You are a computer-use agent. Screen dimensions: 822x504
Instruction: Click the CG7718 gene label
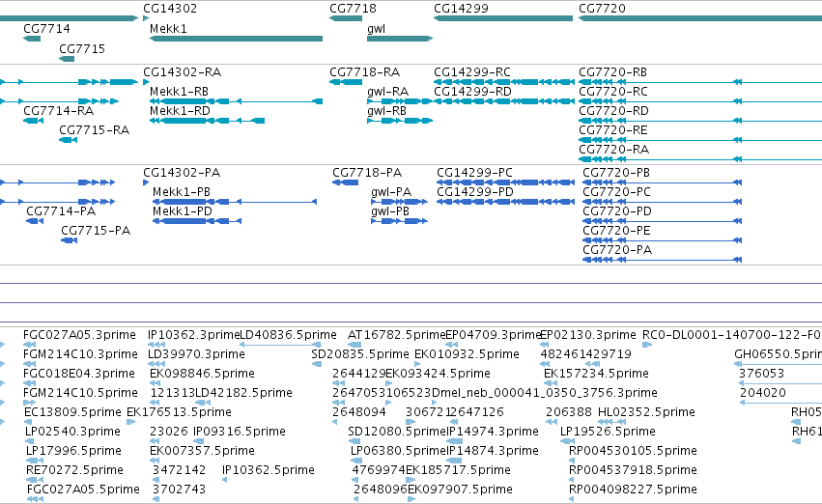tap(353, 9)
